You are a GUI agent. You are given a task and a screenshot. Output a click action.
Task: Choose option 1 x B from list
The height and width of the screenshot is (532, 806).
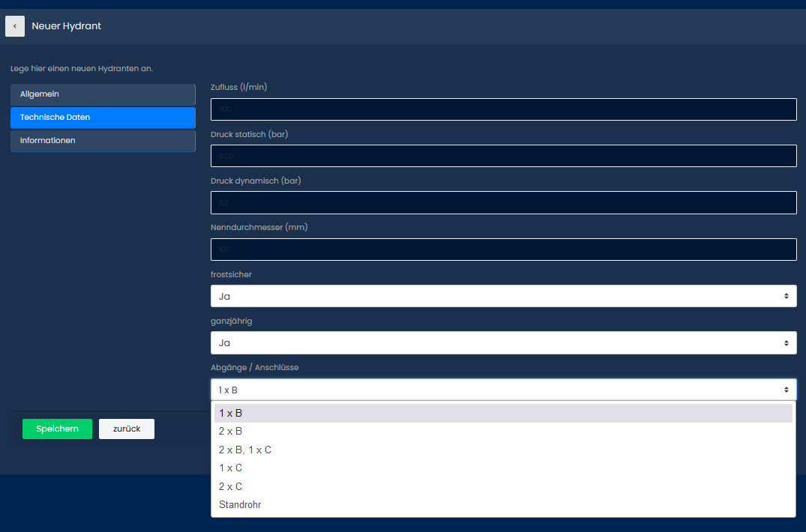click(504, 414)
